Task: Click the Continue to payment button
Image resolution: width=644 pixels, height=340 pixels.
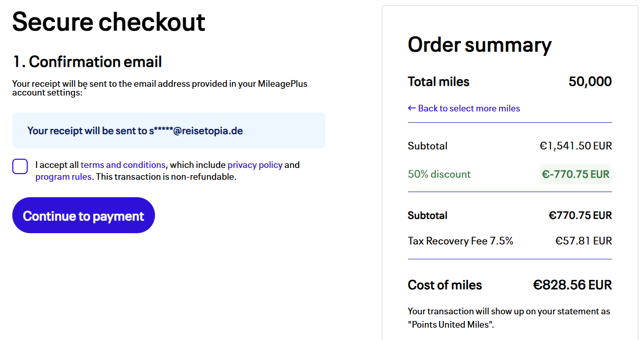Action: pos(83,215)
